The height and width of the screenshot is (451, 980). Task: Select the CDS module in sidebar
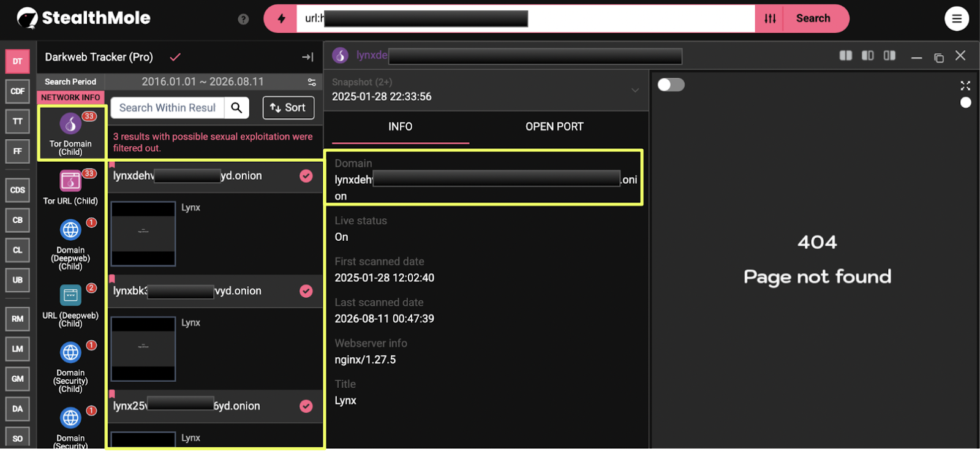(18, 190)
